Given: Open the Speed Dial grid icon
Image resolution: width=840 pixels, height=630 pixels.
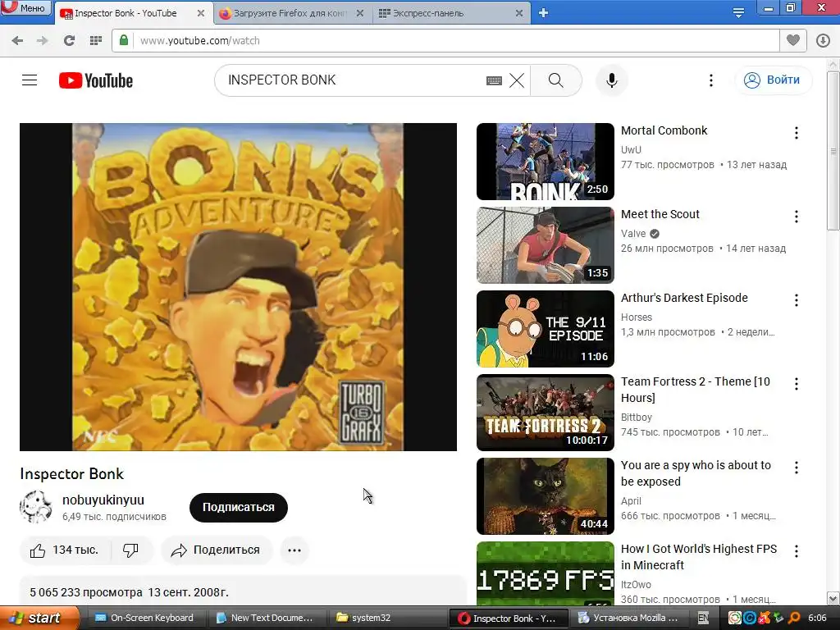Looking at the screenshot, I should pyautogui.click(x=96, y=41).
